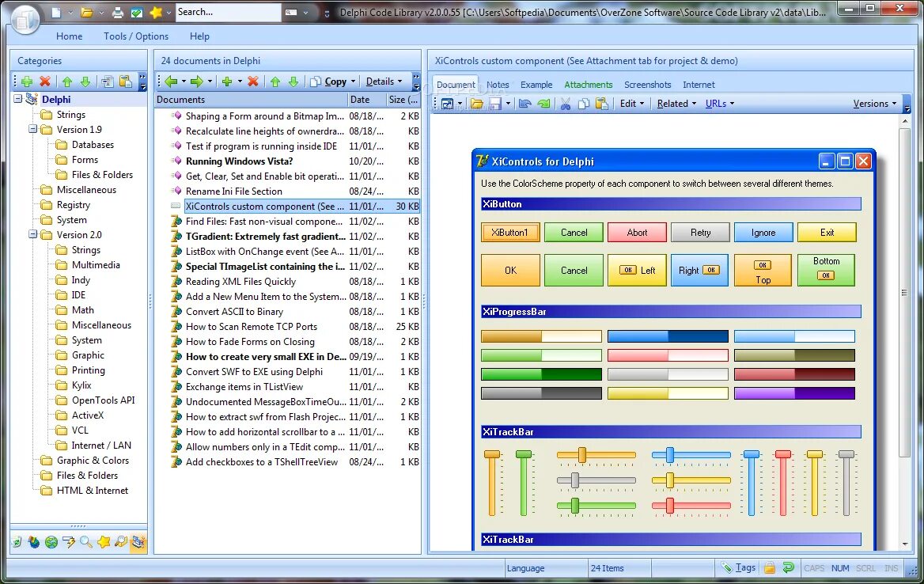
Task: Open the Versions dropdown
Action: (x=874, y=104)
